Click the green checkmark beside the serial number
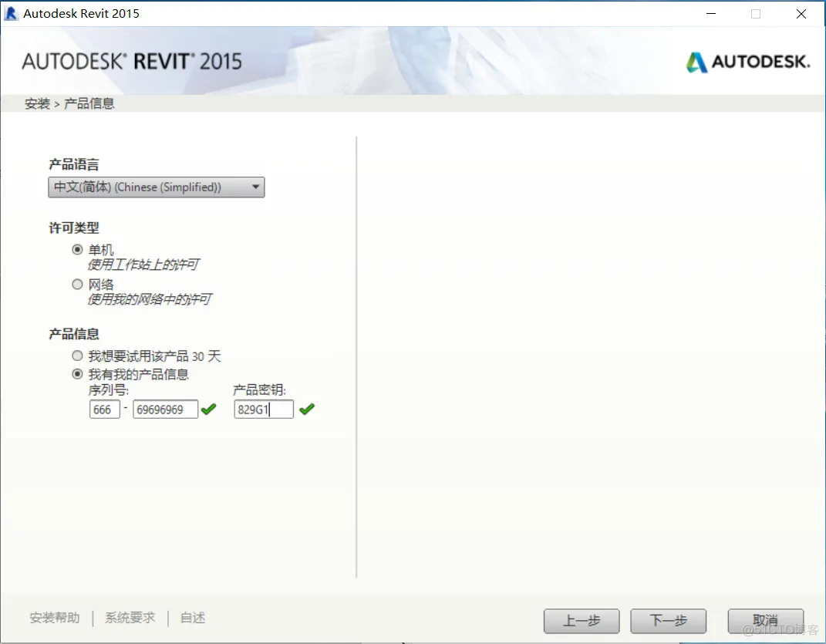 pyautogui.click(x=208, y=410)
